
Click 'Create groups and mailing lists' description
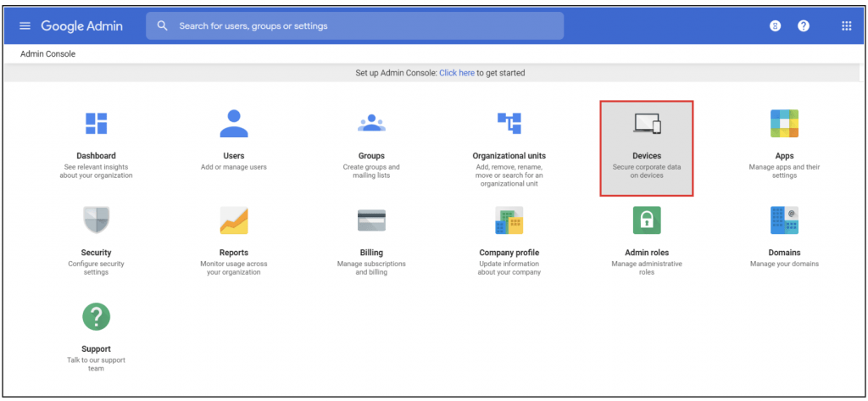(371, 171)
